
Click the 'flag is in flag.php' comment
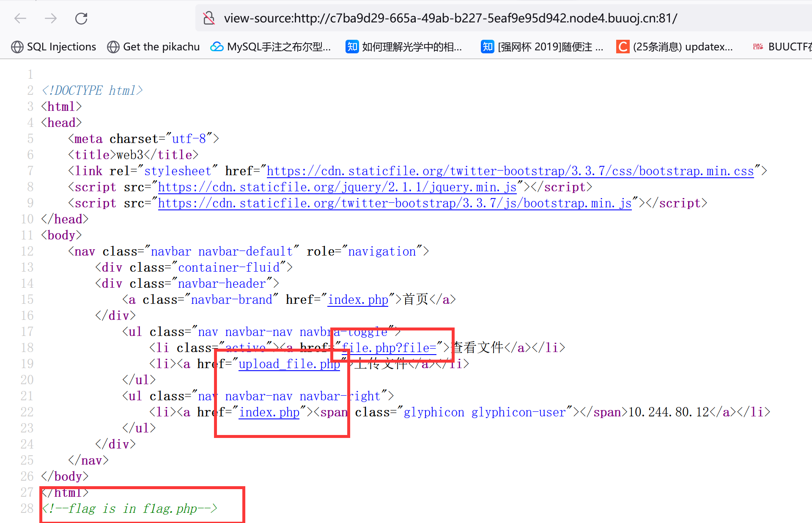point(129,509)
